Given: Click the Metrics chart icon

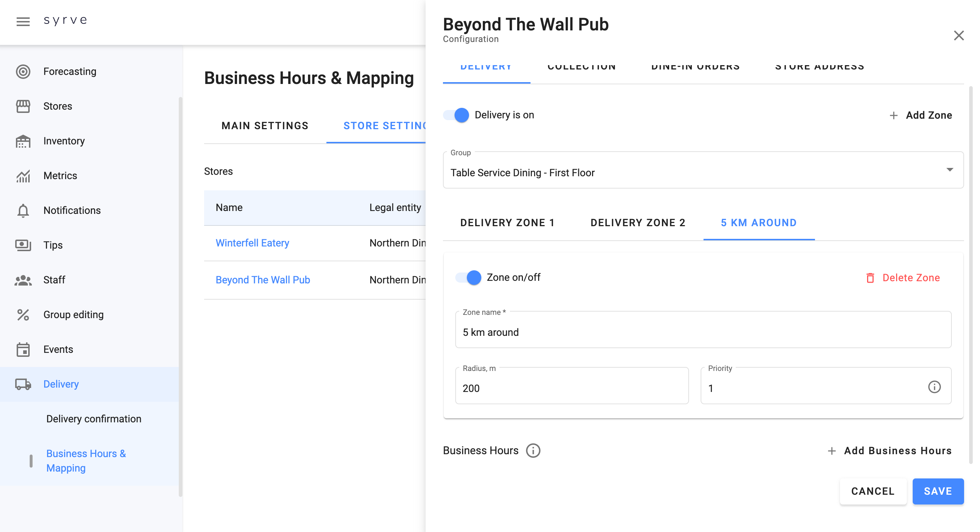Looking at the screenshot, I should point(23,176).
